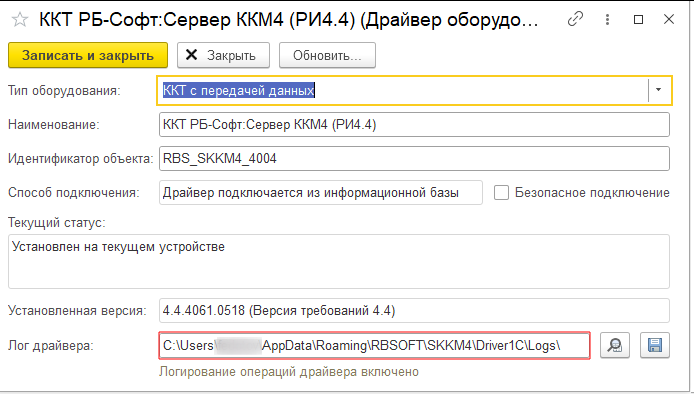Image resolution: width=694 pixels, height=394 pixels.
Task: Close the driver form window with X
Action: coord(669,19)
